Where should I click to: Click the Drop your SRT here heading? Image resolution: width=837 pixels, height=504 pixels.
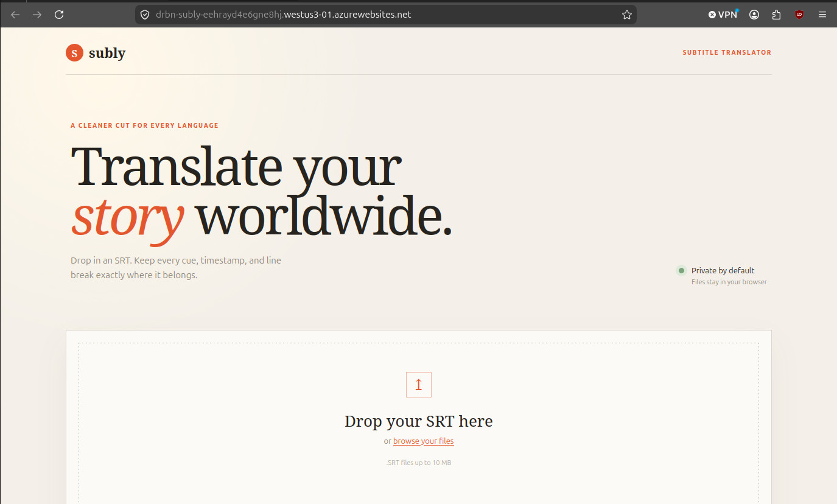click(x=419, y=421)
